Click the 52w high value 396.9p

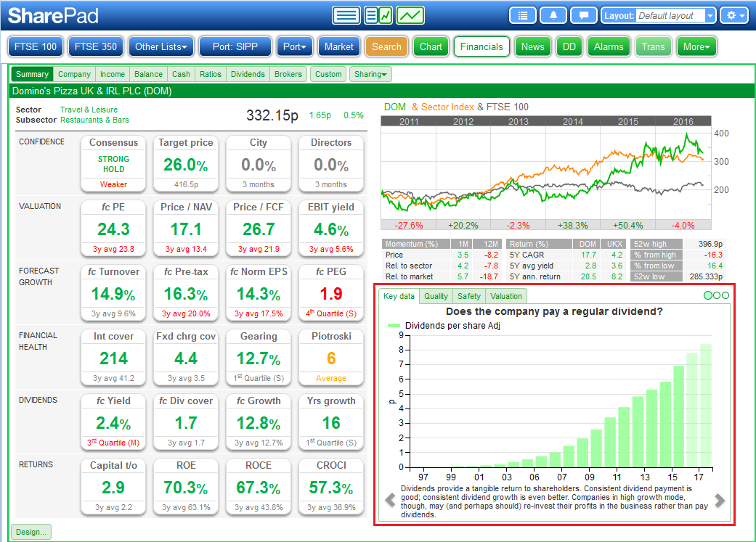711,244
